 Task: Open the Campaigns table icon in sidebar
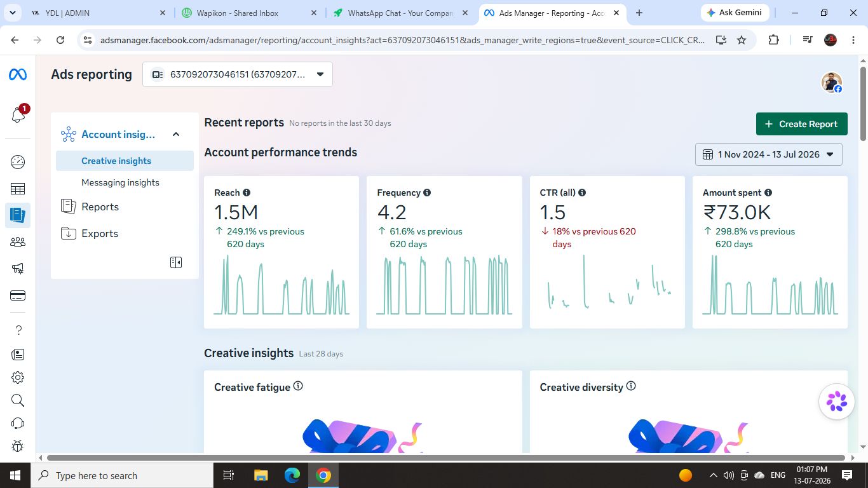pyautogui.click(x=18, y=189)
